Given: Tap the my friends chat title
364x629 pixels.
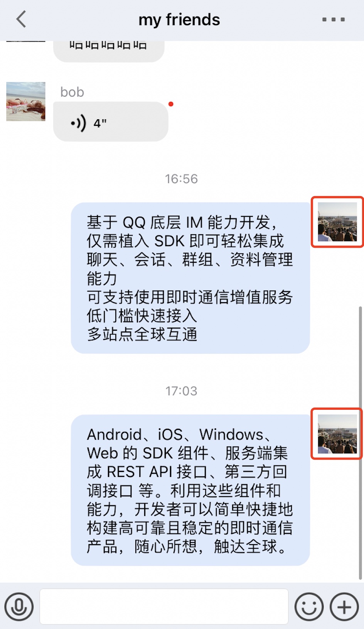Looking at the screenshot, I should (x=179, y=20).
